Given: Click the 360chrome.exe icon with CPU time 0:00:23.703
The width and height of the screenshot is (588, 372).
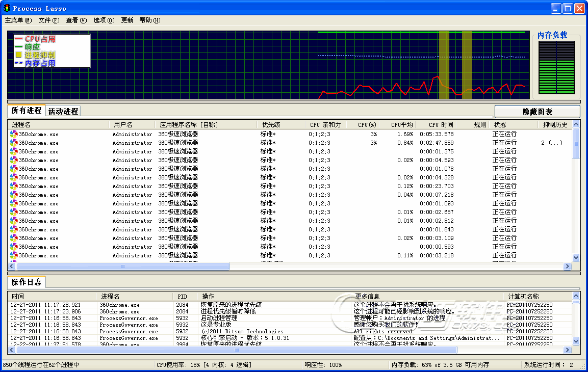Looking at the screenshot, I should click(x=14, y=186).
